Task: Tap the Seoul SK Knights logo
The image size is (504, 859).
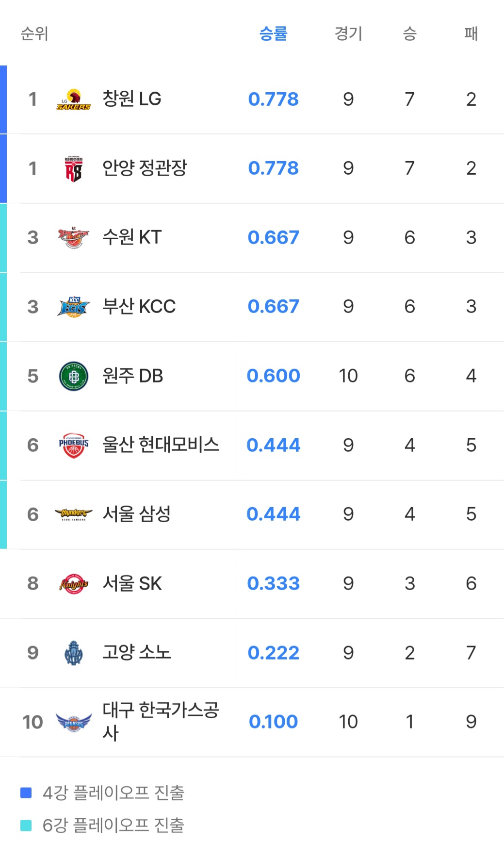Action: click(73, 584)
